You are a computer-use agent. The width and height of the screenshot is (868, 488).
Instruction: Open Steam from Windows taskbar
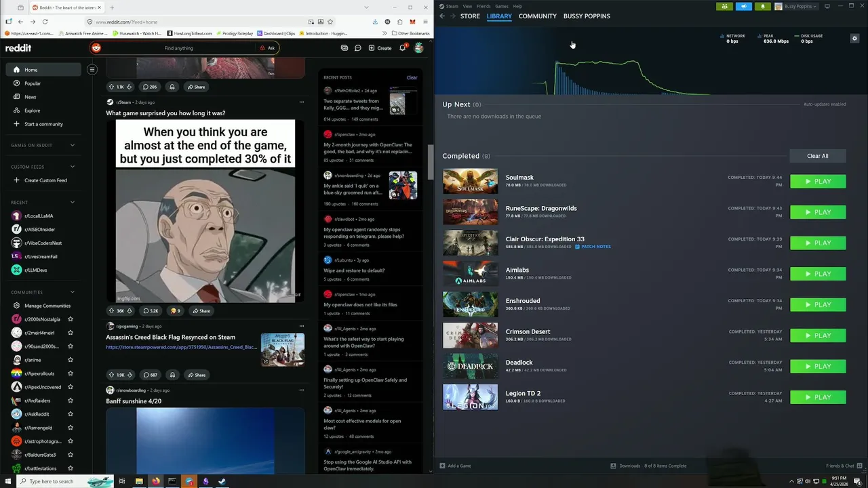(222, 481)
